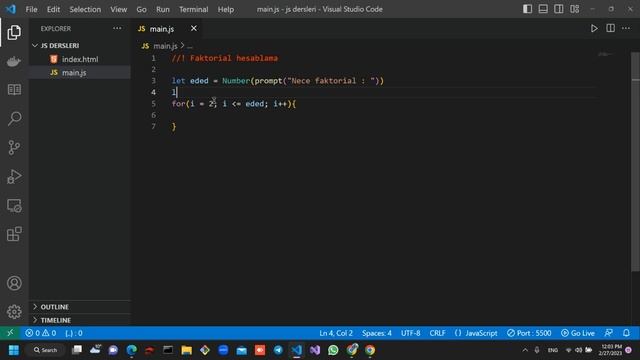Open the book-shaped icon in the activity bar

pos(14,90)
